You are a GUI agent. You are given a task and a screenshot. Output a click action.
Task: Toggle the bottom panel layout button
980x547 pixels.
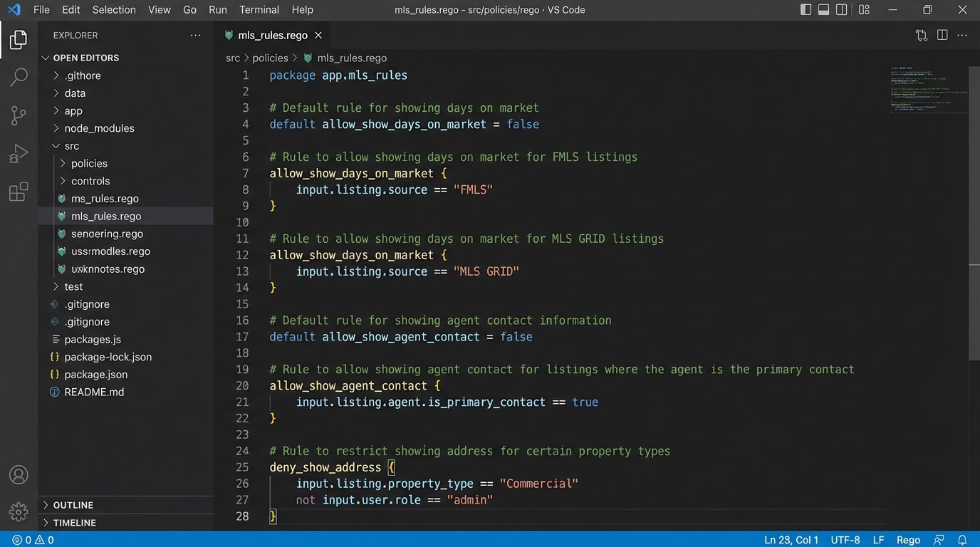pos(823,10)
